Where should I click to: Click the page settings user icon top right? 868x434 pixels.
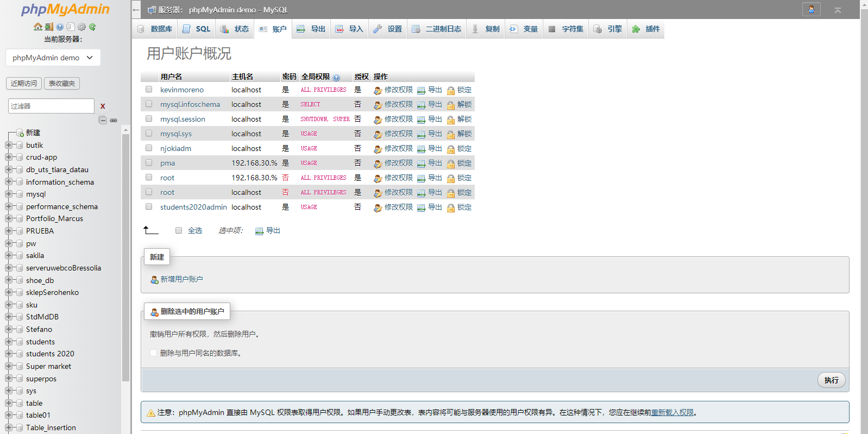pyautogui.click(x=811, y=10)
